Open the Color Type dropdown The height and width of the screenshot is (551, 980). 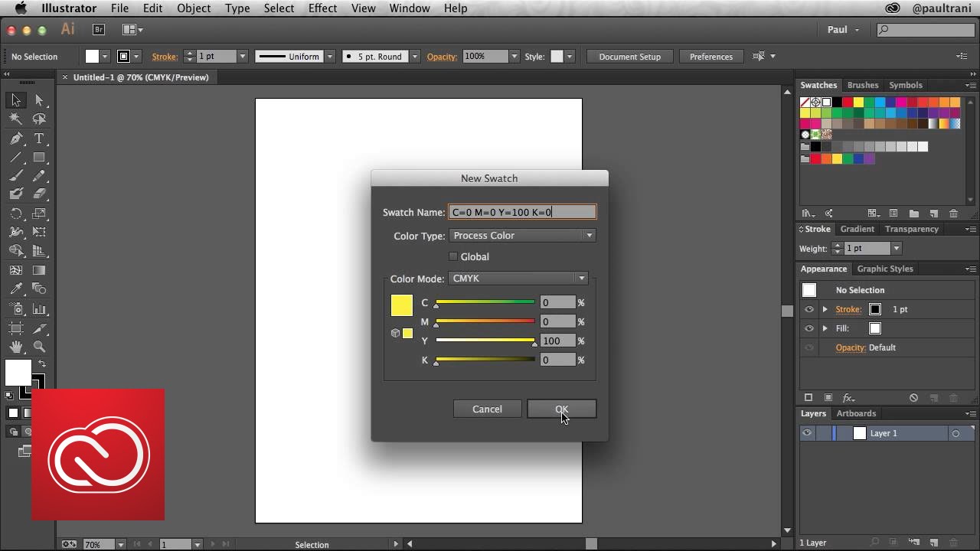coord(523,236)
